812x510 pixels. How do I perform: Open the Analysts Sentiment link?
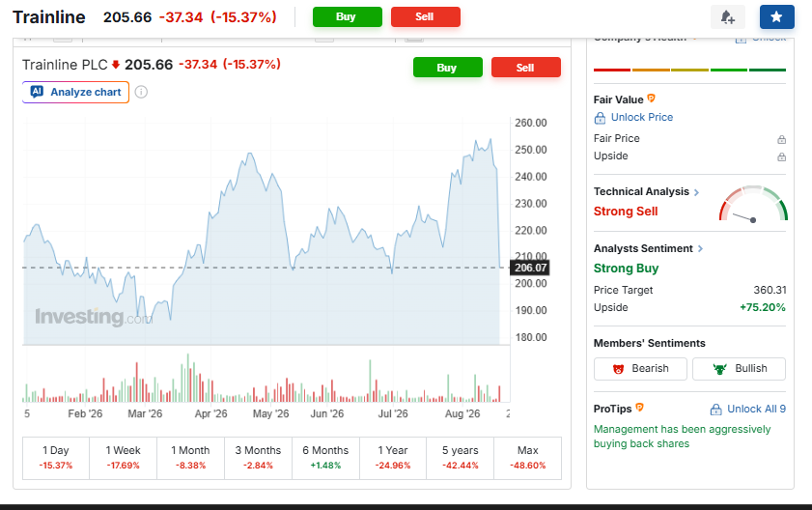[x=643, y=249]
